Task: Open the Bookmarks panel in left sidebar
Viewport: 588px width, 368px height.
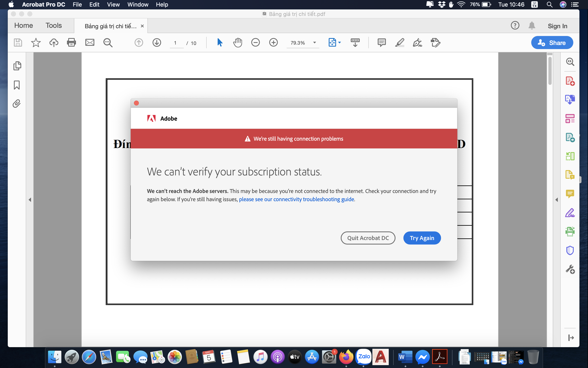Action: tap(17, 85)
